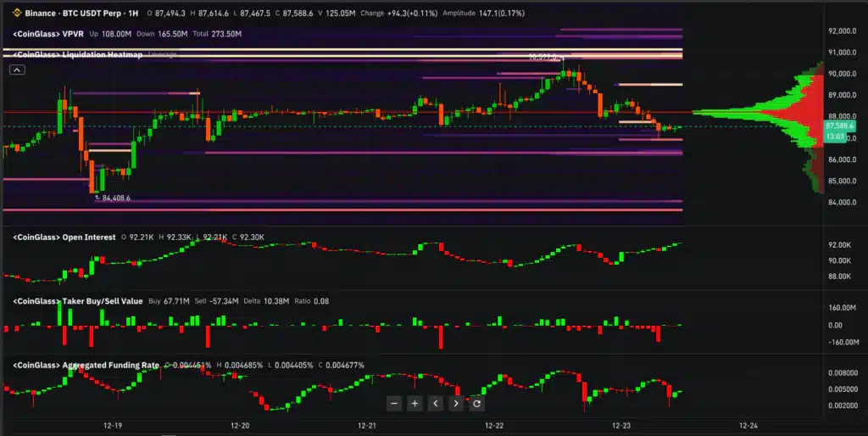Image resolution: width=868 pixels, height=436 pixels.
Task: Click the 12-19 date on time axis
Action: point(113,424)
